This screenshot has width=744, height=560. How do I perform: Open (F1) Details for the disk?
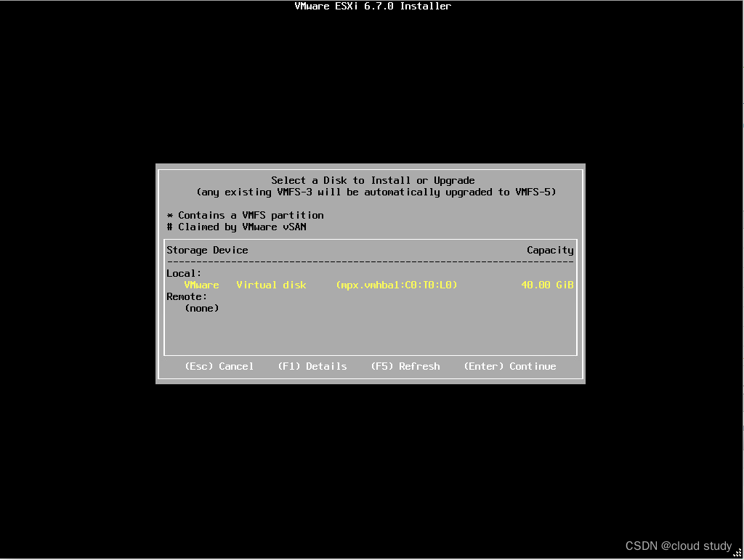click(x=312, y=367)
